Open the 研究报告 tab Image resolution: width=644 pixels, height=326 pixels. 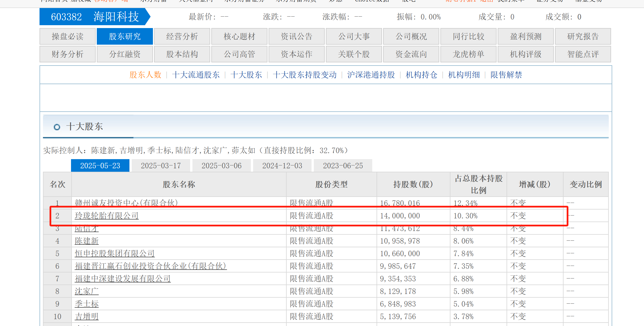click(x=583, y=36)
